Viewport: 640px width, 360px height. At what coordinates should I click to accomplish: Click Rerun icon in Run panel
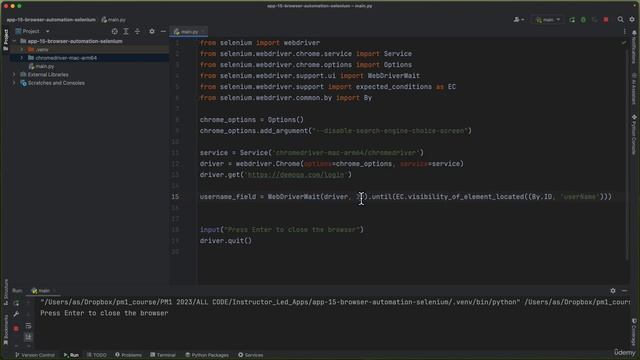pyautogui.click(x=16, y=303)
